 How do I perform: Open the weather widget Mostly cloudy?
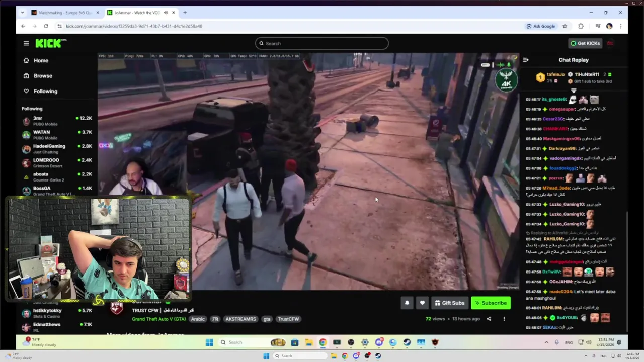click(x=40, y=342)
